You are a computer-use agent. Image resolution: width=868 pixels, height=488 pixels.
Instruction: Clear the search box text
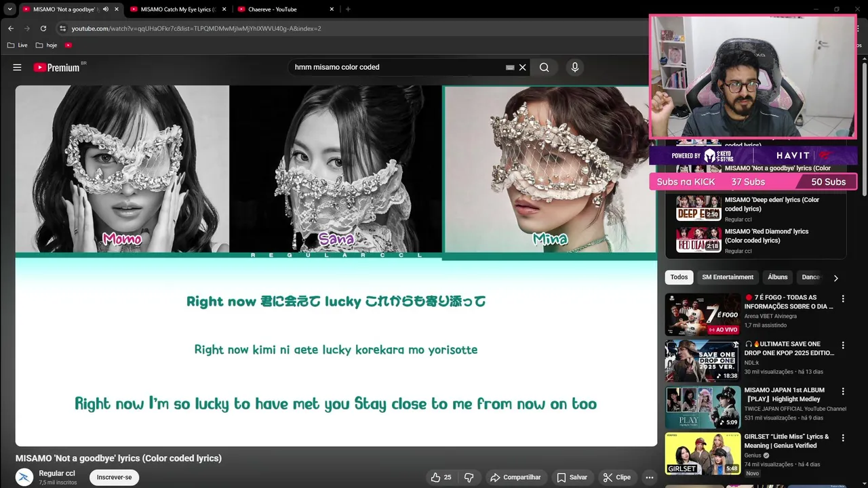click(x=522, y=67)
